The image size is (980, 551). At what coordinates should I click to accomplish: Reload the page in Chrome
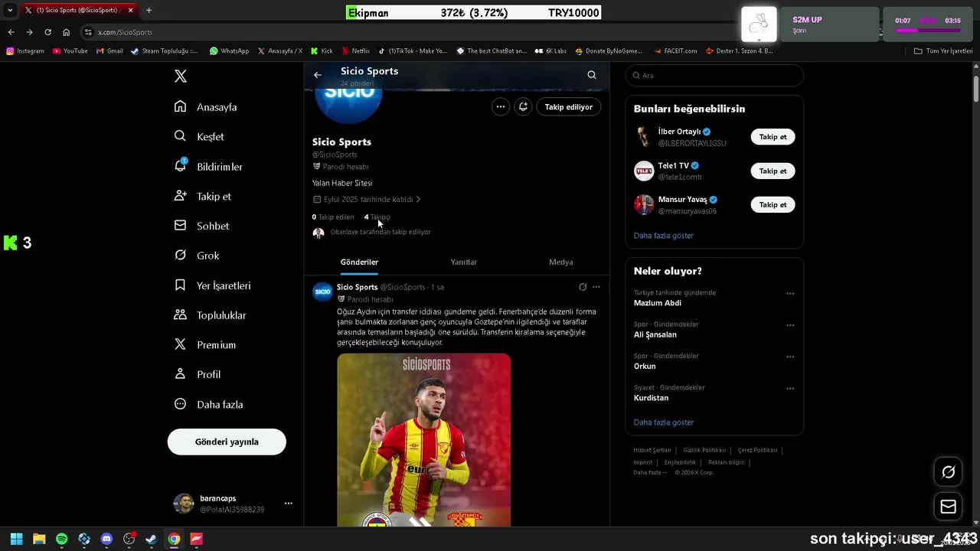(47, 32)
